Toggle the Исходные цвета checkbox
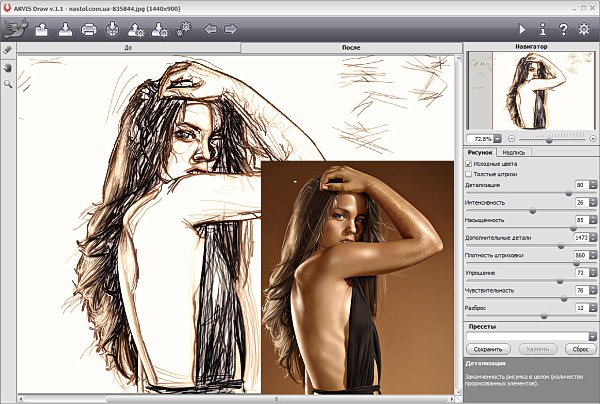The height and width of the screenshot is (404, 600). coord(470,163)
